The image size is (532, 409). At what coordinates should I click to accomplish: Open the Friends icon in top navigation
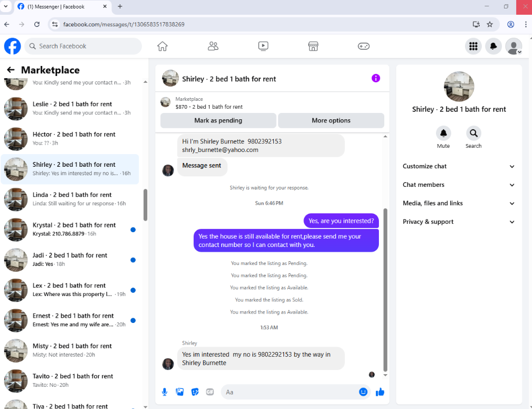213,46
